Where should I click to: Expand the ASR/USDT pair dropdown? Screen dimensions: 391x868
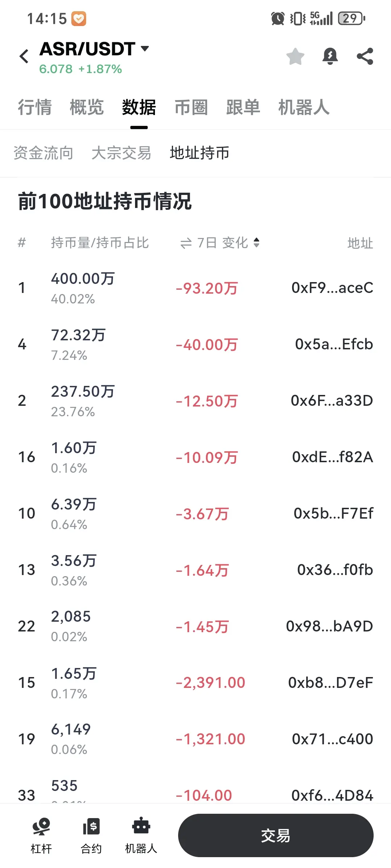(145, 48)
